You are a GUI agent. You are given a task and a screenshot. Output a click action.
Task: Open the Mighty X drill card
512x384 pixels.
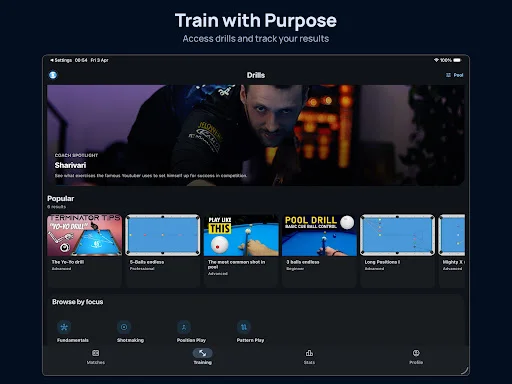click(452, 251)
